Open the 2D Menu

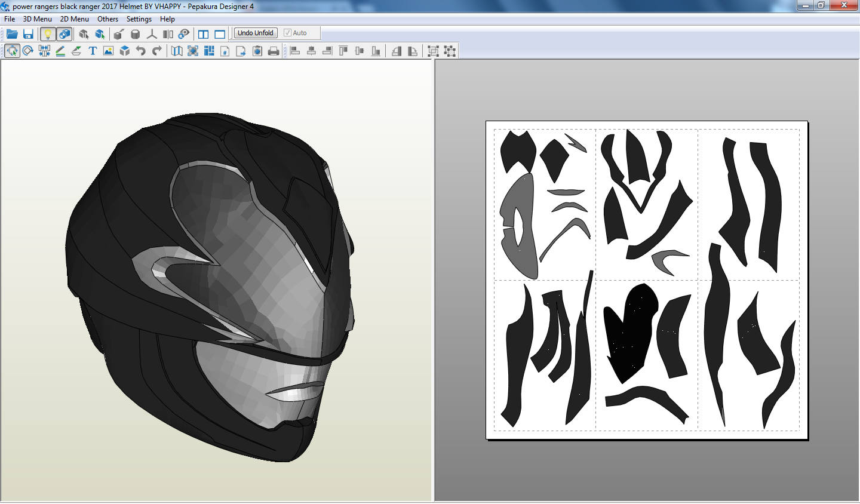pos(74,19)
